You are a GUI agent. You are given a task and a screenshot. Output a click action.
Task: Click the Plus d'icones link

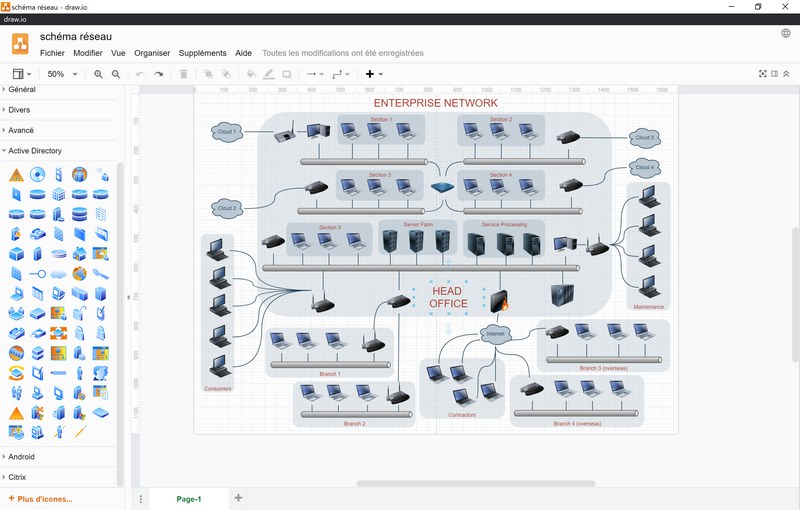coord(40,498)
